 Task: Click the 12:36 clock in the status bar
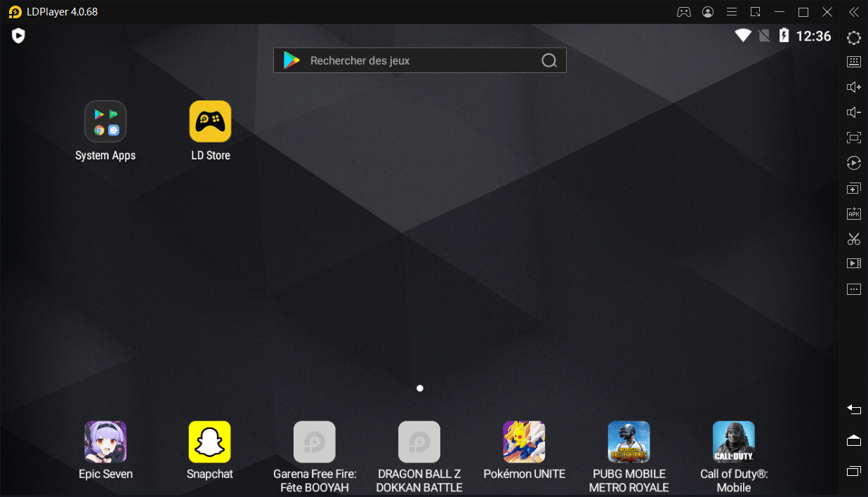coord(813,36)
